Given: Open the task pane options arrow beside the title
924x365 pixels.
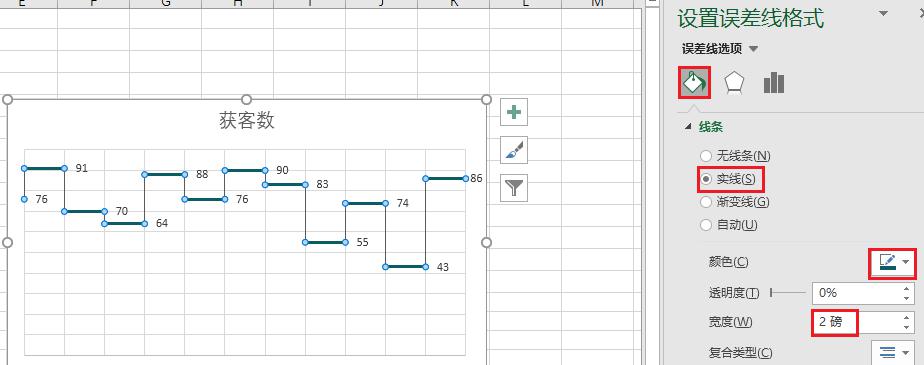Looking at the screenshot, I should tap(883, 13).
